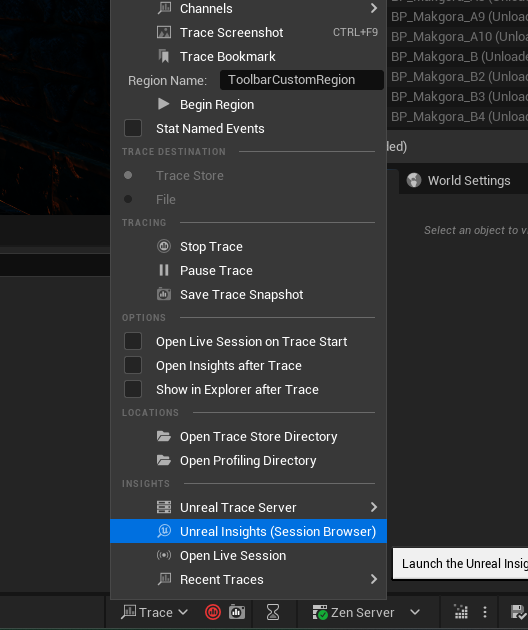Click the Trace Bookmark menu label

click(227, 57)
